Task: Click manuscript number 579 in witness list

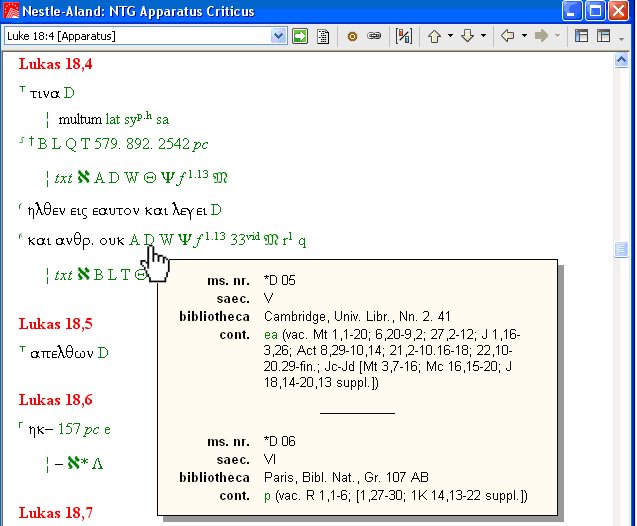Action: 108,144
